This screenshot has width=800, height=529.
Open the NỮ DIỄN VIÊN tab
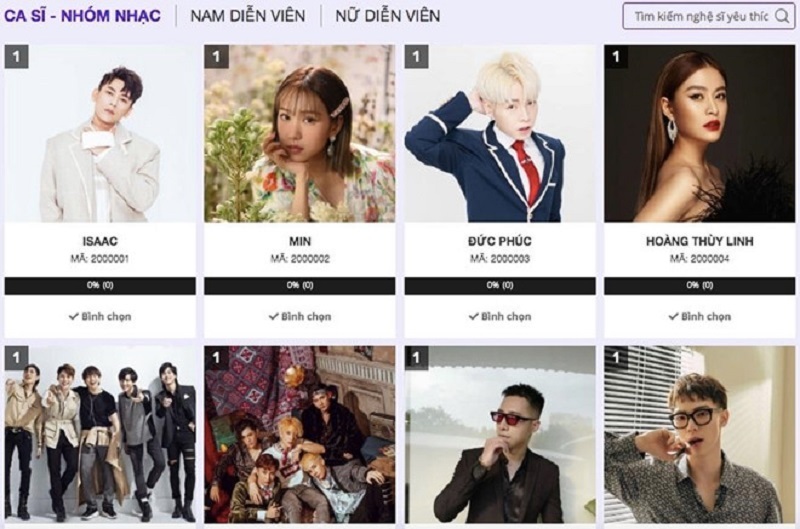pos(388,16)
